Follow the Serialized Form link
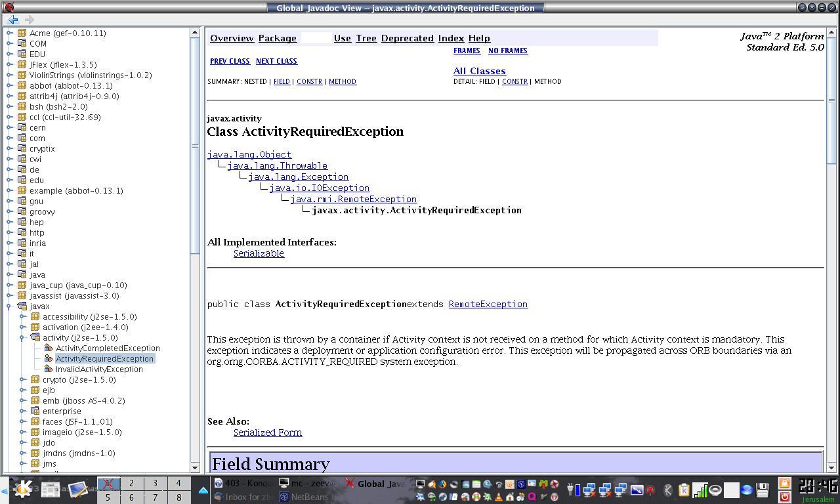Image resolution: width=840 pixels, height=504 pixels. (x=267, y=432)
